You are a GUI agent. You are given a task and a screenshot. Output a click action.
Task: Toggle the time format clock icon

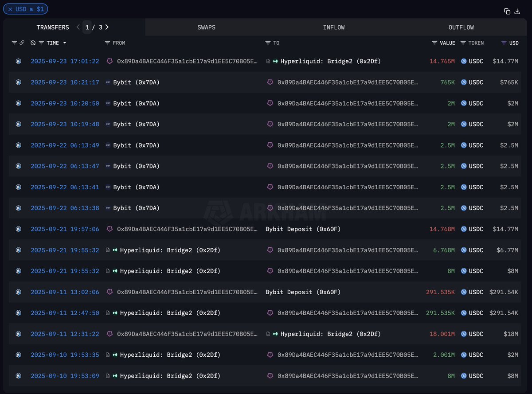(x=33, y=43)
